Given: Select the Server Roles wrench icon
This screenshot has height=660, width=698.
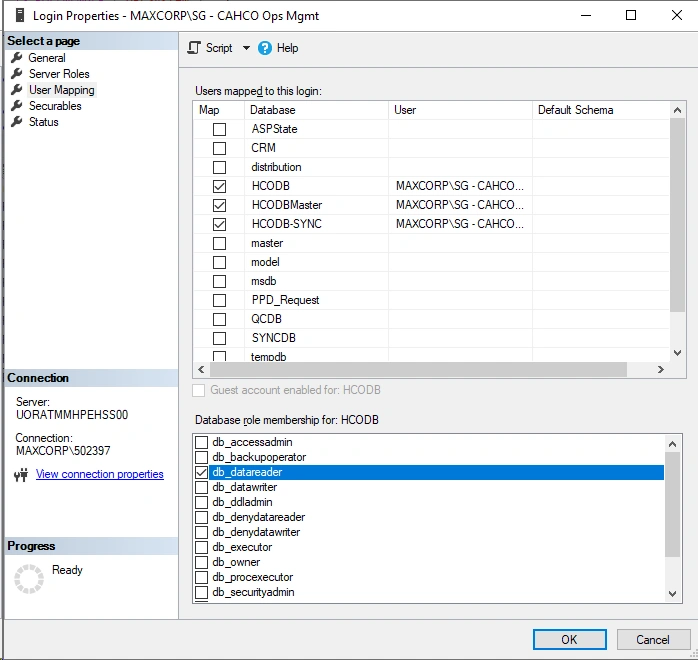Looking at the screenshot, I should tap(17, 73).
